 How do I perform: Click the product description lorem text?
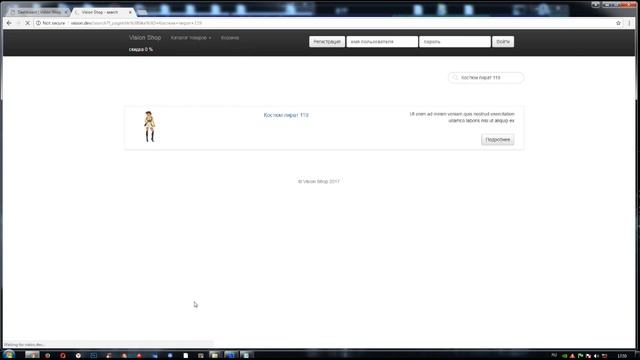click(462, 117)
